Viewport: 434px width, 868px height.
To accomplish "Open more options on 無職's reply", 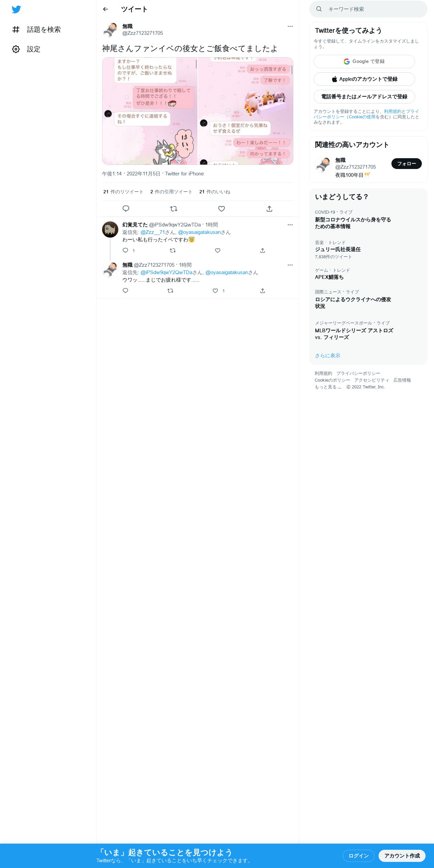I will click(290, 265).
